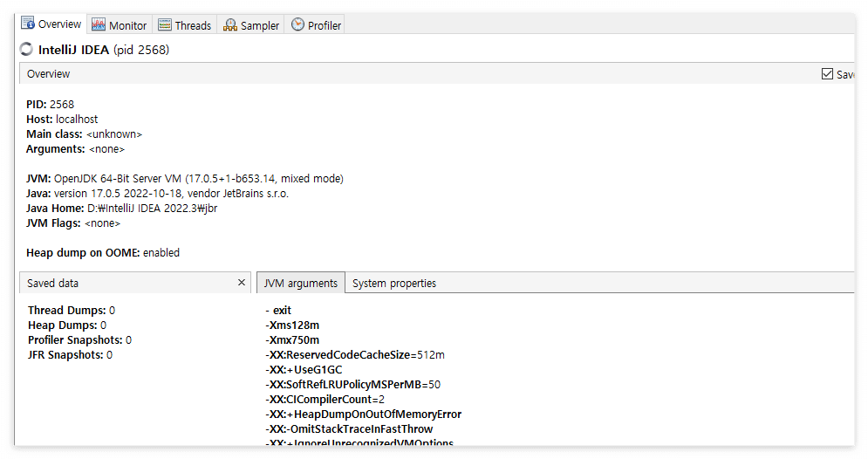868x459 pixels.
Task: Click Profiler Snapshots: 0 entry
Action: point(79,340)
